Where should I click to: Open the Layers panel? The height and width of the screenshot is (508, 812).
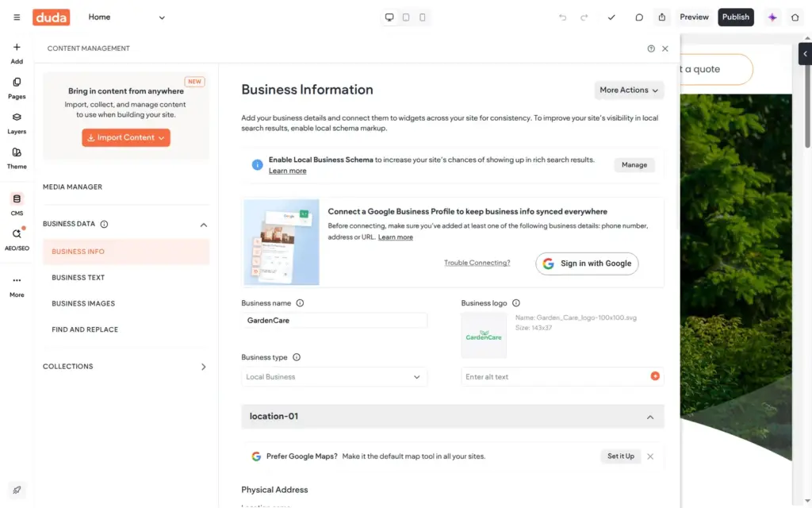tap(17, 123)
